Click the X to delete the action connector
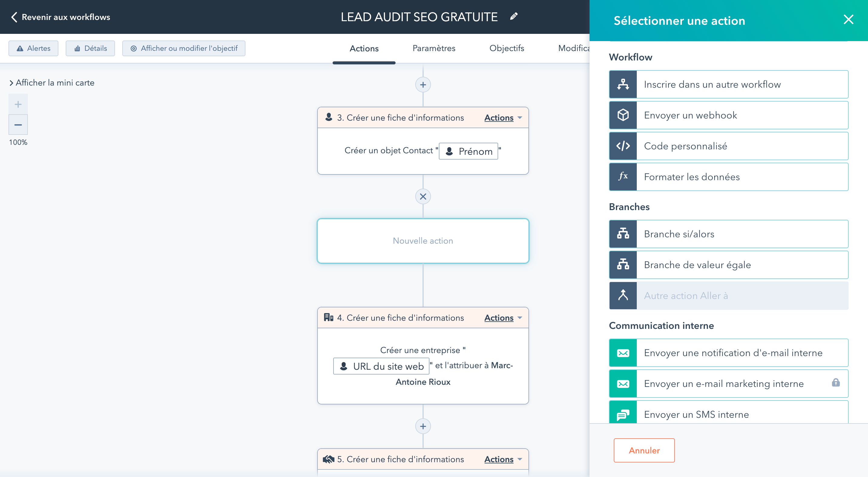This screenshot has width=868, height=477. [x=422, y=196]
